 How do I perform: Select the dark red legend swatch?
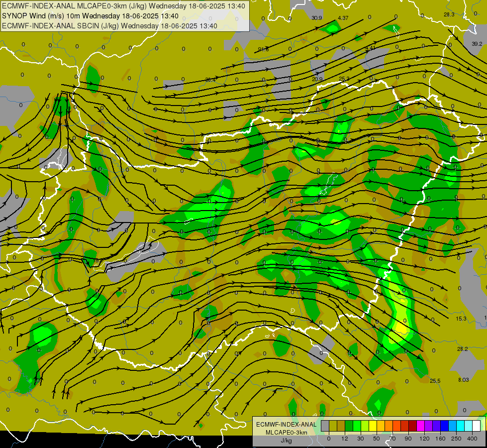click(x=413, y=426)
